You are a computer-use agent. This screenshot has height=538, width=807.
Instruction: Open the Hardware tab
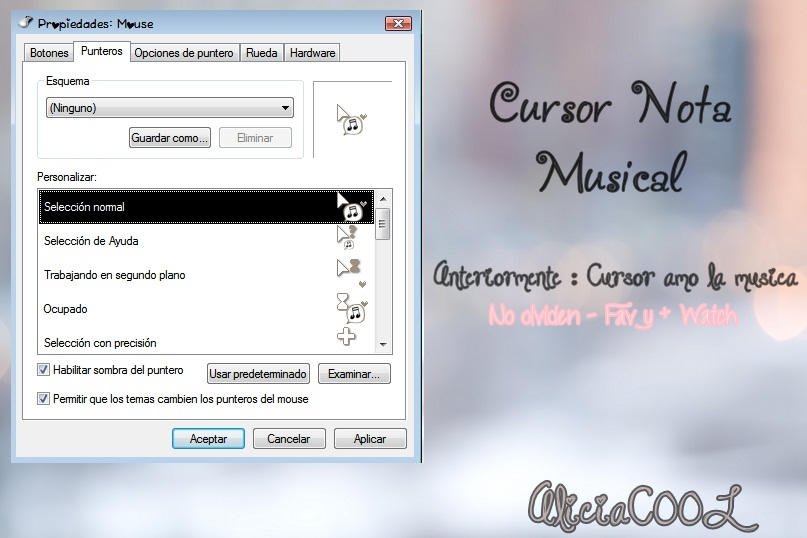(x=312, y=53)
